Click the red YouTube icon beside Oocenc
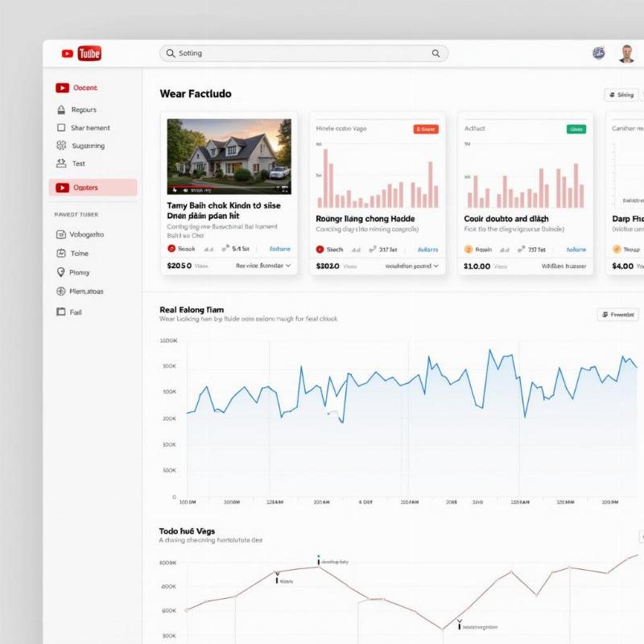 coord(62,88)
